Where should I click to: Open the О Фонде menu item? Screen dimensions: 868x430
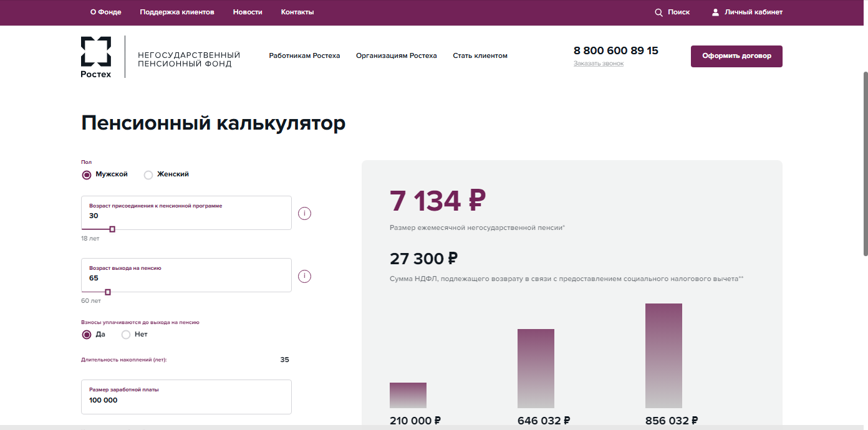click(105, 12)
